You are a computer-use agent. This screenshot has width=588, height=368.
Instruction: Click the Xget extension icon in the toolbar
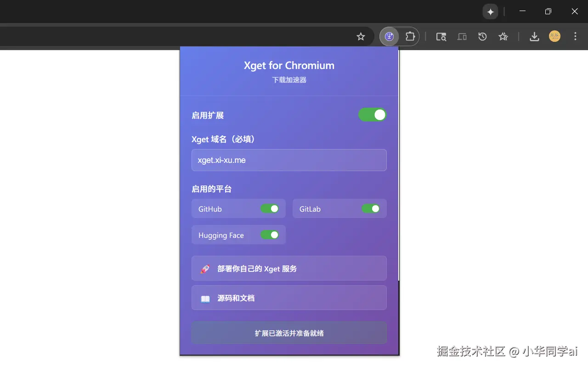point(390,36)
